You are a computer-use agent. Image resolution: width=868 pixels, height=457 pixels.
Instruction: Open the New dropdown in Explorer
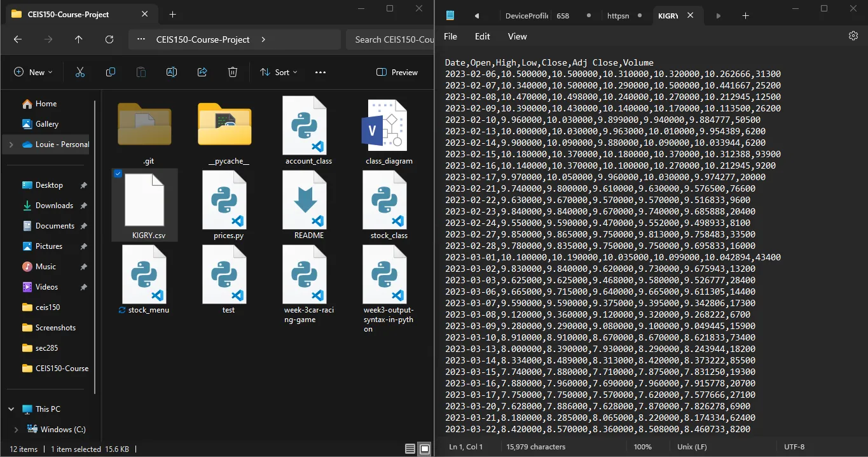[34, 73]
